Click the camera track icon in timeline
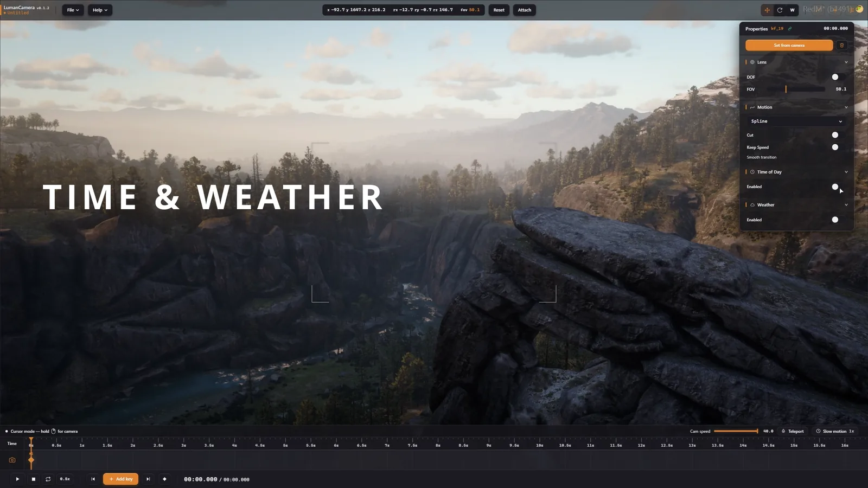868x488 pixels. tap(12, 460)
